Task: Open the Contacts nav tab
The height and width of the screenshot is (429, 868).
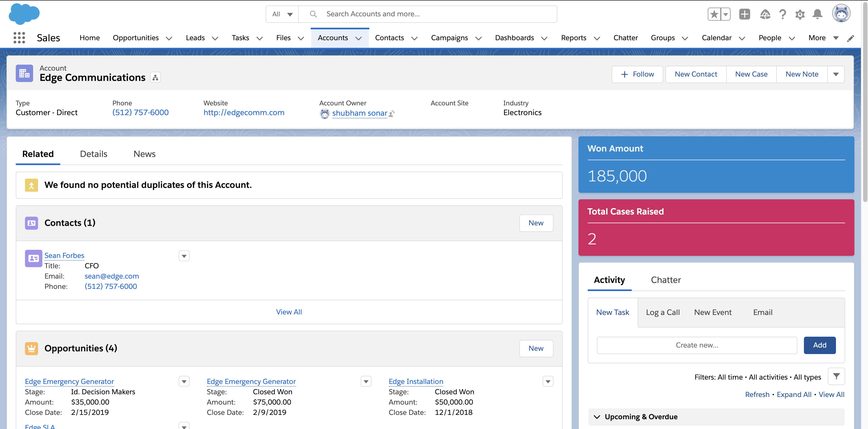Action: click(389, 38)
